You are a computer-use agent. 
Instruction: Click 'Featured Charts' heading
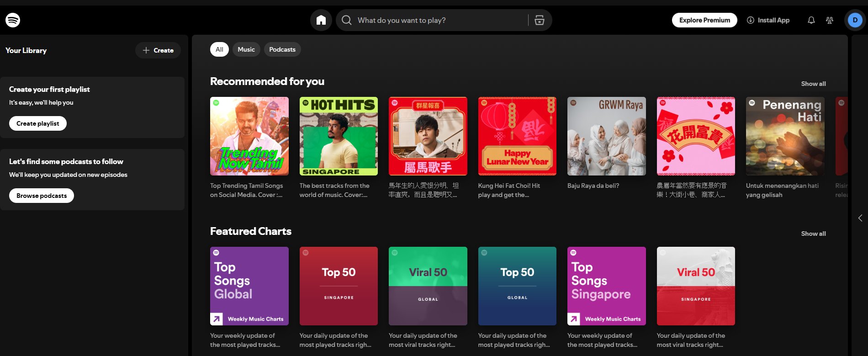(251, 231)
